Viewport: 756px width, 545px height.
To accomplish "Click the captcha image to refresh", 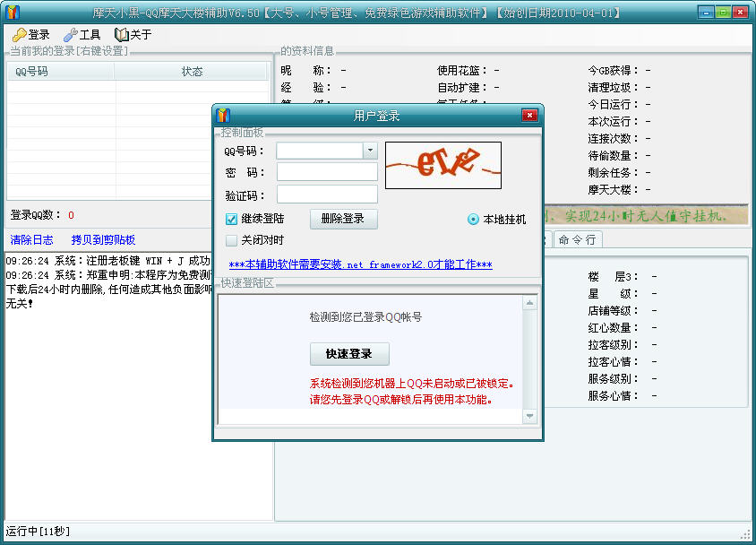I will (443, 165).
